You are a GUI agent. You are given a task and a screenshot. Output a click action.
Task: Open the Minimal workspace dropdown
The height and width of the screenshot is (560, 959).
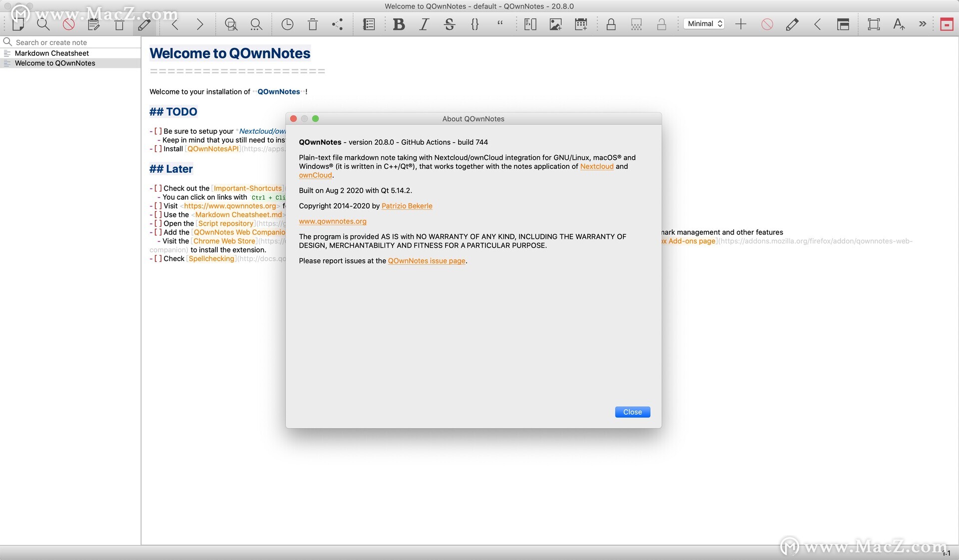[704, 23]
